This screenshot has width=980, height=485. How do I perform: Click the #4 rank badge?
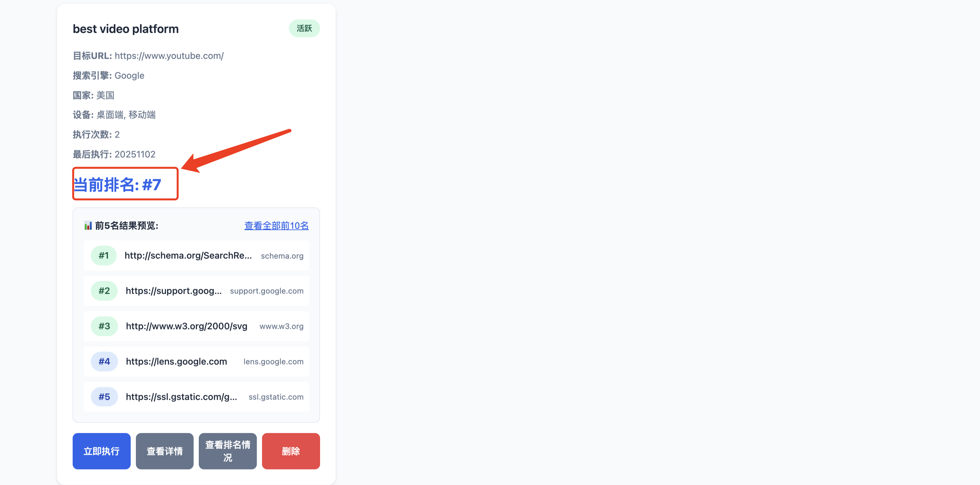104,361
